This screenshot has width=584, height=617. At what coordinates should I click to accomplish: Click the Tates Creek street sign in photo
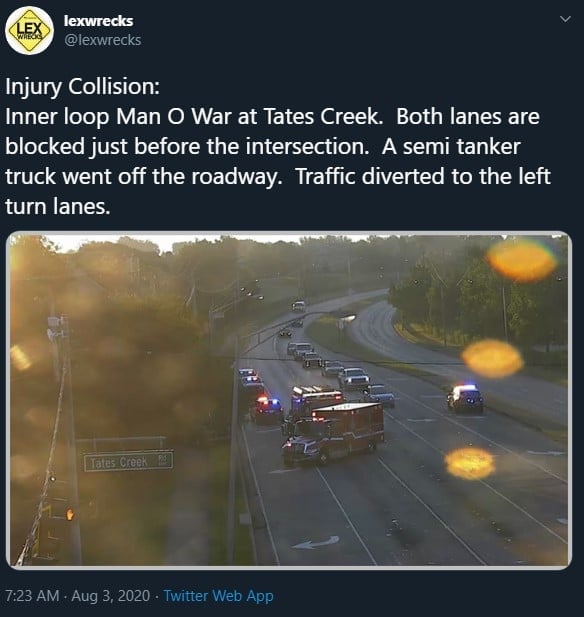128,461
